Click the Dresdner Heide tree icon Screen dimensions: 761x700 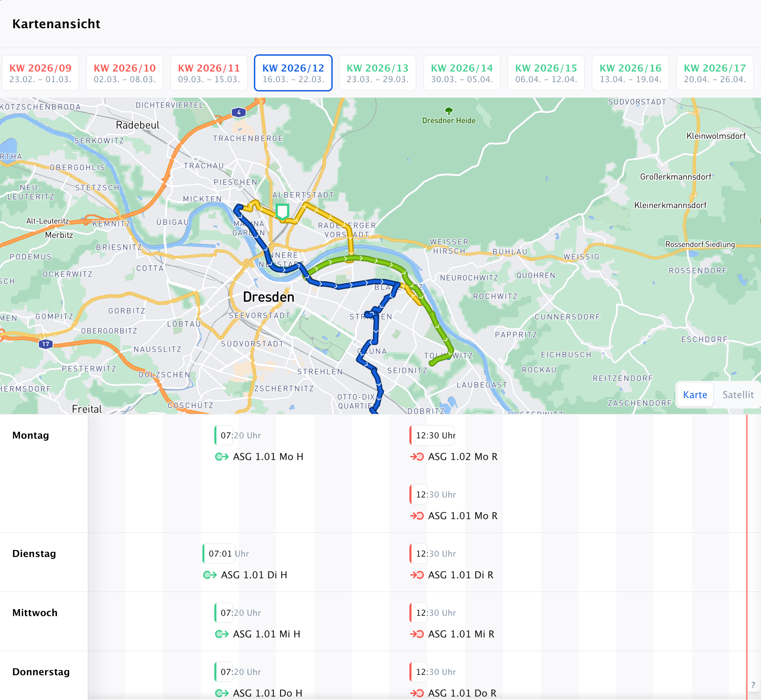click(x=449, y=111)
